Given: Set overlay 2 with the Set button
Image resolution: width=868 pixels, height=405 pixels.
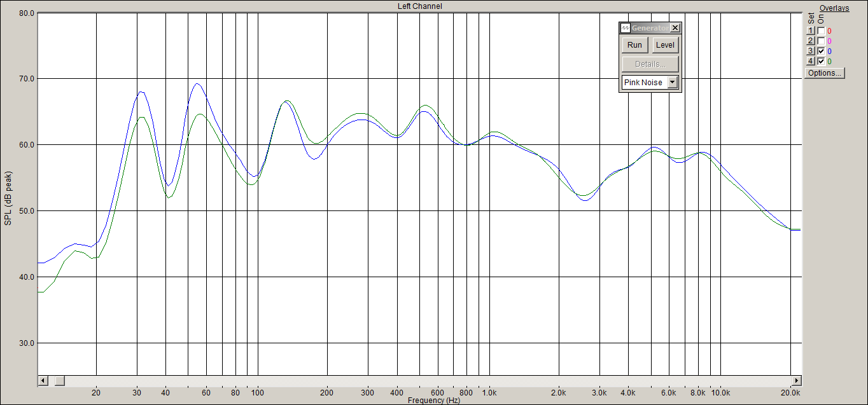Looking at the screenshot, I should 811,41.
